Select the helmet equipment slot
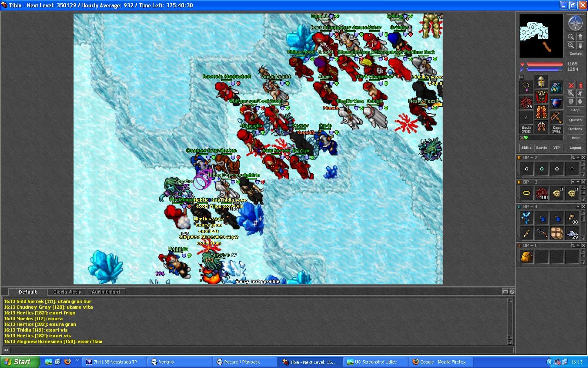This screenshot has height=368, width=588. 541,82
